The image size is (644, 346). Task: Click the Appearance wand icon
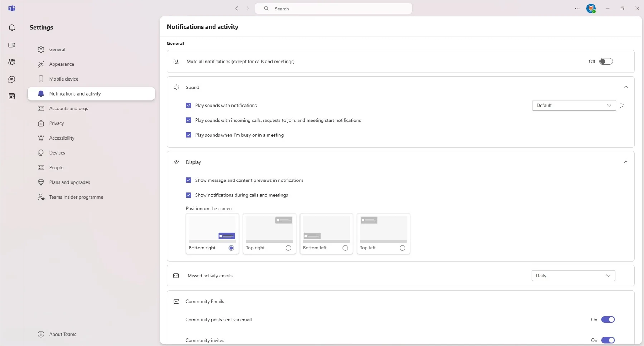41,64
